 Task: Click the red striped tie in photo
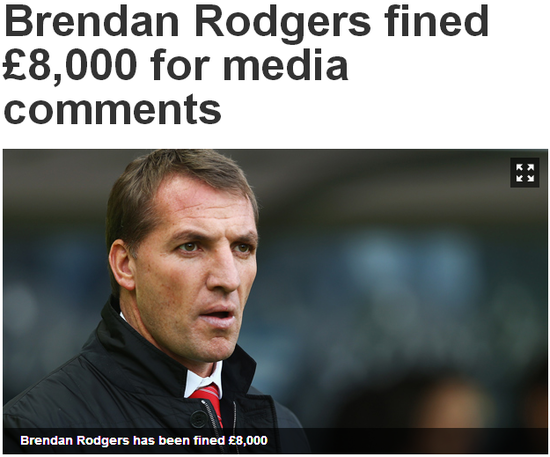click(x=210, y=403)
